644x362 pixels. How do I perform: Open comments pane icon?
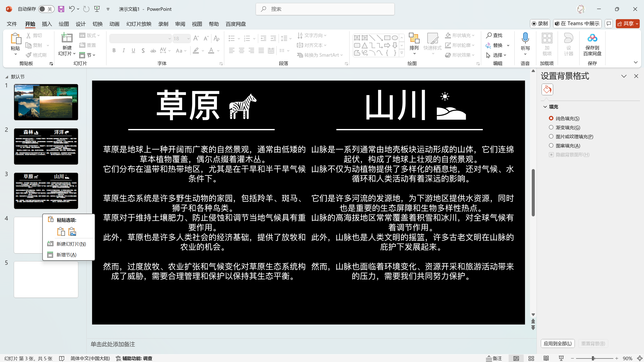click(x=609, y=24)
